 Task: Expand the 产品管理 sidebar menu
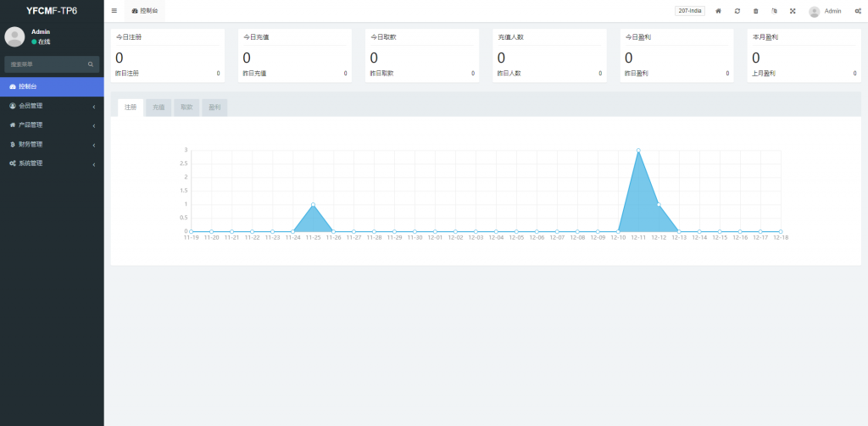click(x=51, y=125)
